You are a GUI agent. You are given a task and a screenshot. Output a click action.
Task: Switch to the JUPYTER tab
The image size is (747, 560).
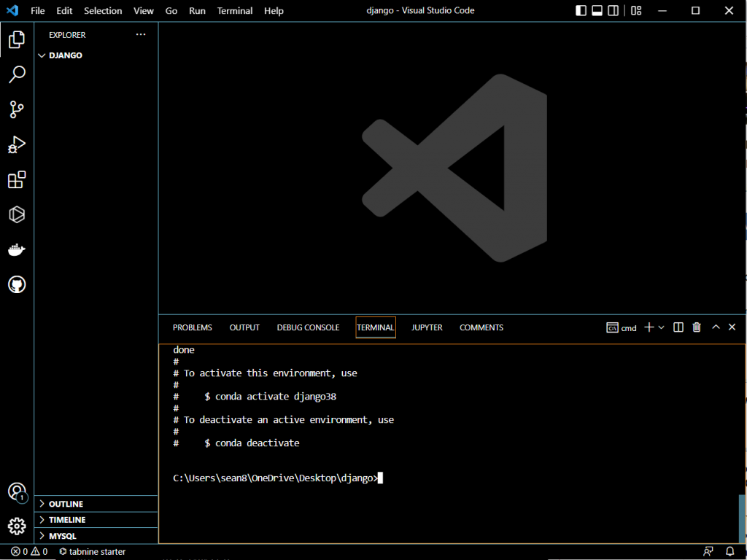pos(427,327)
